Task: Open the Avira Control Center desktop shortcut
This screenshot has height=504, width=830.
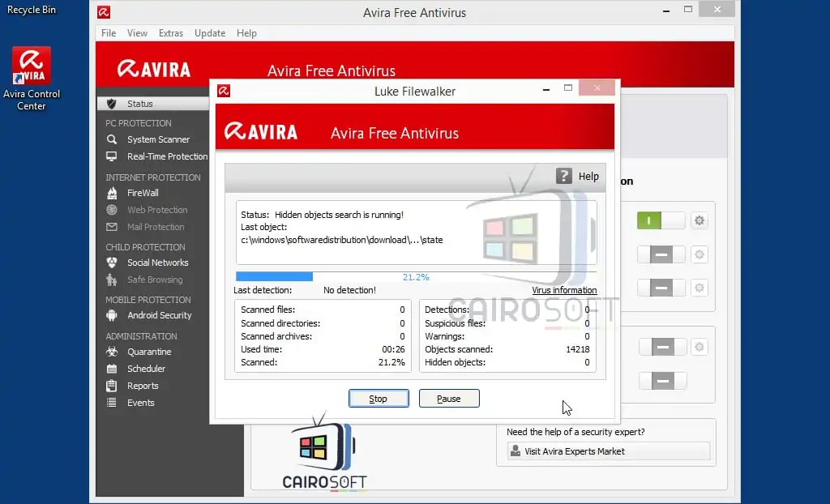Action: (x=32, y=79)
